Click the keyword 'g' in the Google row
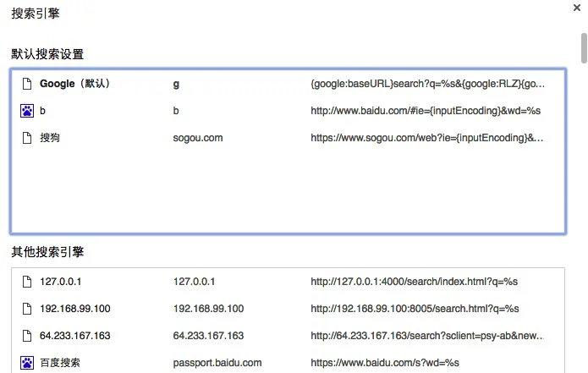The image size is (588, 373). coord(176,84)
